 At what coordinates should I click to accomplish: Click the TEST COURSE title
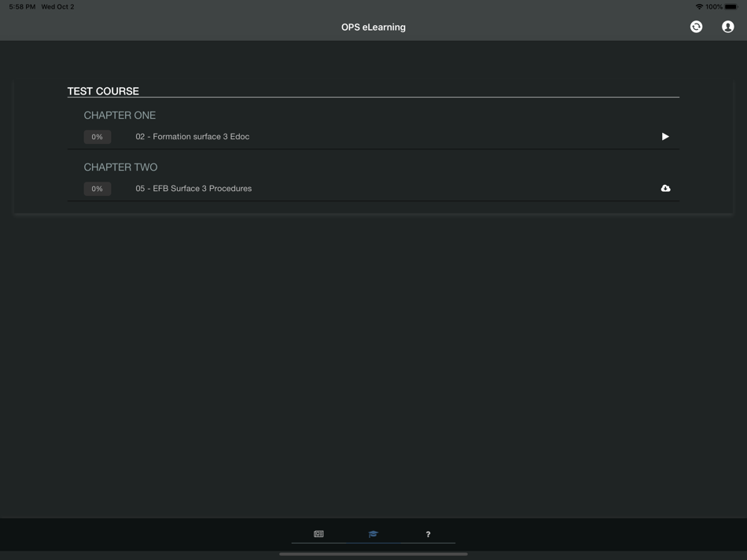click(x=103, y=91)
